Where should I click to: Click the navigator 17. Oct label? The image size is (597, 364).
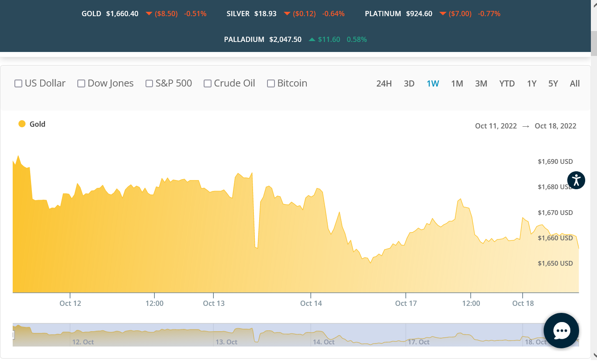(420, 342)
